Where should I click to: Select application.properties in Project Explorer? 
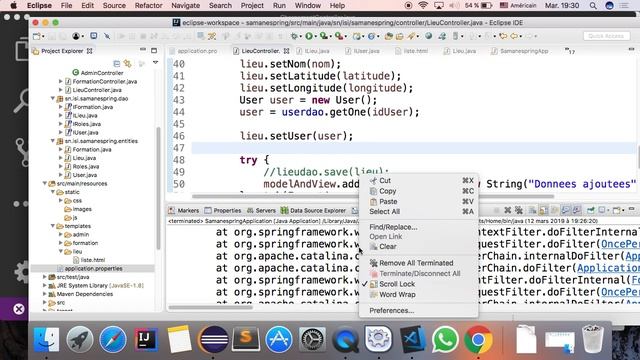coord(93,269)
